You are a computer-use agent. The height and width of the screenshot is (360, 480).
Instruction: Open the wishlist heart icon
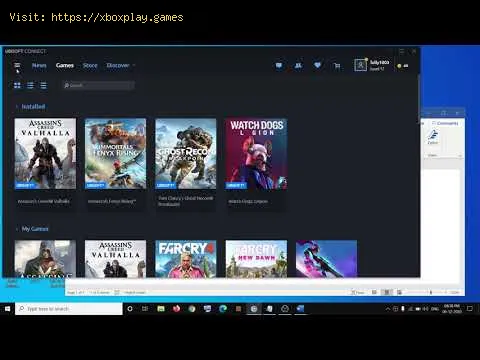(x=317, y=65)
